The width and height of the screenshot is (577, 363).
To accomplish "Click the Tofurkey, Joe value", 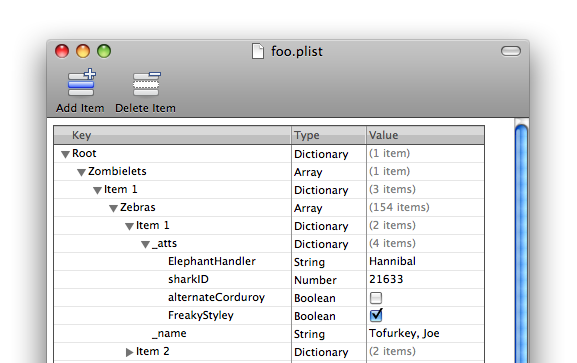I will pyautogui.click(x=404, y=334).
